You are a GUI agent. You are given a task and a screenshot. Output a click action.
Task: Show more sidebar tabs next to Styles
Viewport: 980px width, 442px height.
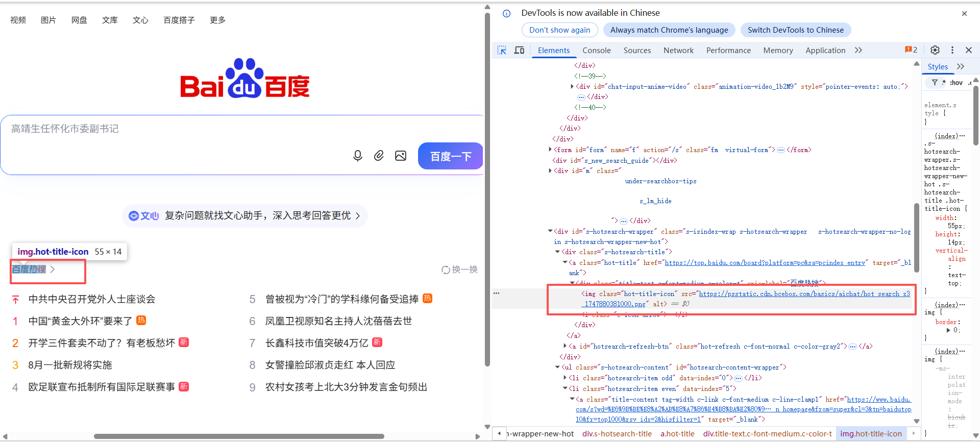(x=961, y=66)
